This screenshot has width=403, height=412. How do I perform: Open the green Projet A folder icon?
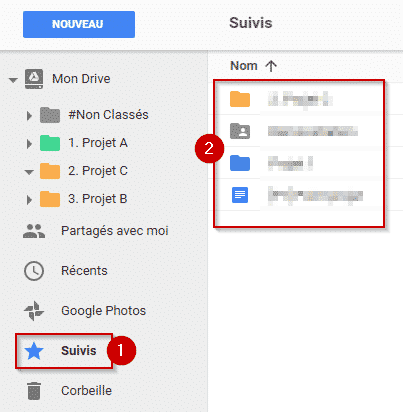point(50,143)
